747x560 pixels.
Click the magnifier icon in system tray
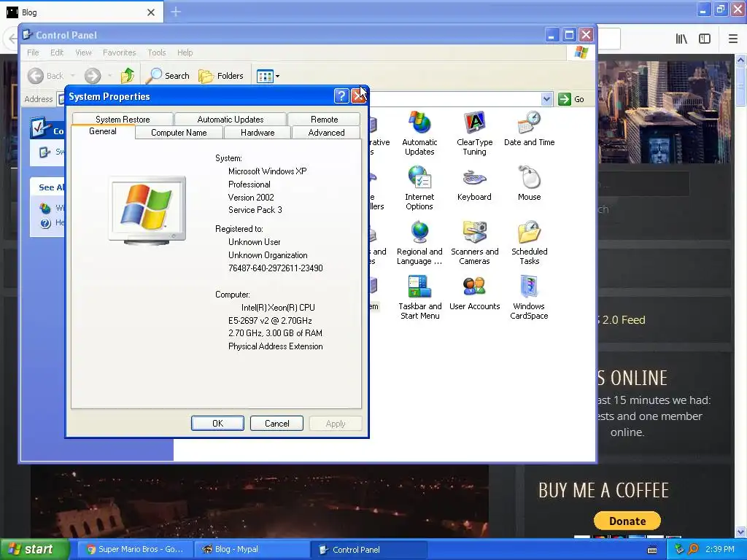[693, 549]
